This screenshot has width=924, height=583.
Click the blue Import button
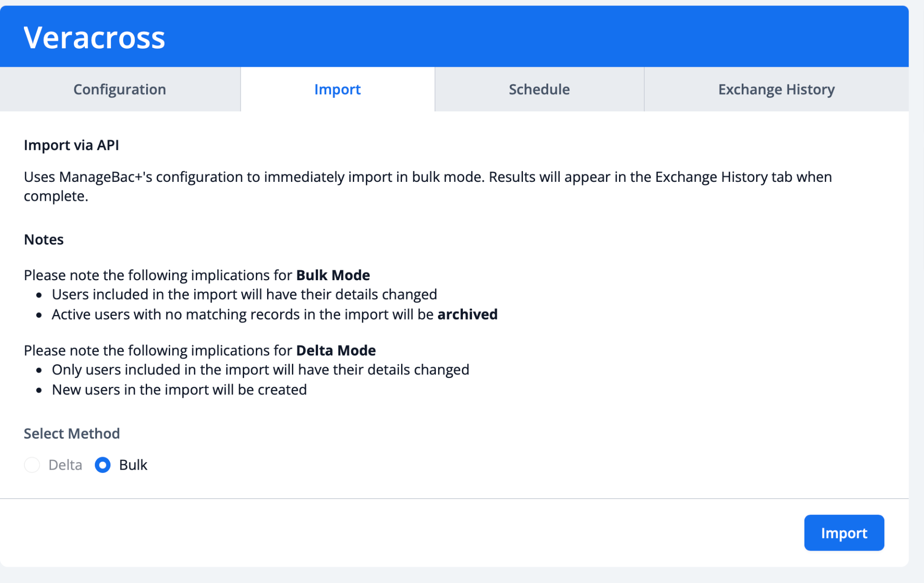click(844, 533)
